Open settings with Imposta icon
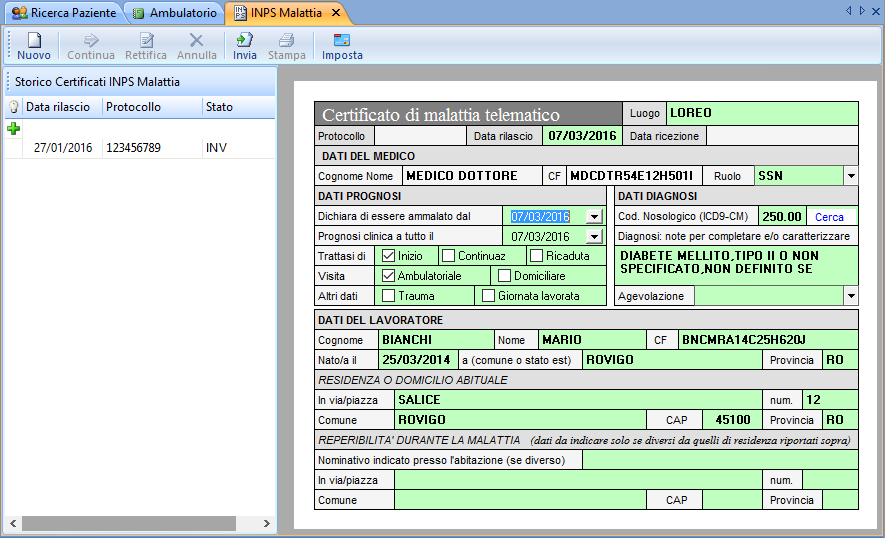Image resolution: width=885 pixels, height=538 pixels. tap(342, 40)
